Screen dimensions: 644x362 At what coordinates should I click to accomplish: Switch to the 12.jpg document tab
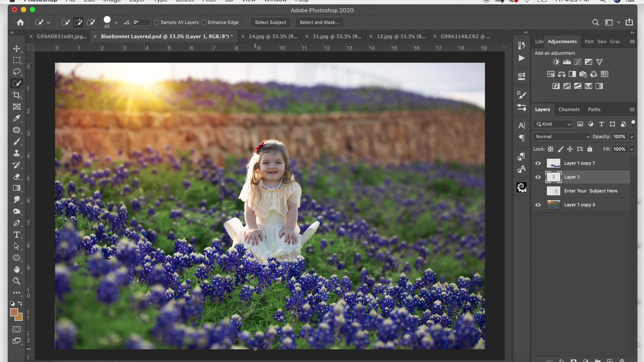(x=401, y=36)
